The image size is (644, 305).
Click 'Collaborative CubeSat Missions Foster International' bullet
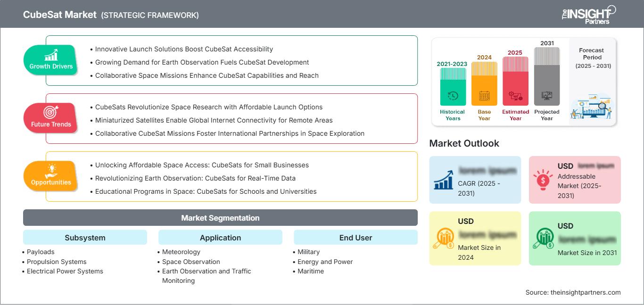tap(230, 133)
